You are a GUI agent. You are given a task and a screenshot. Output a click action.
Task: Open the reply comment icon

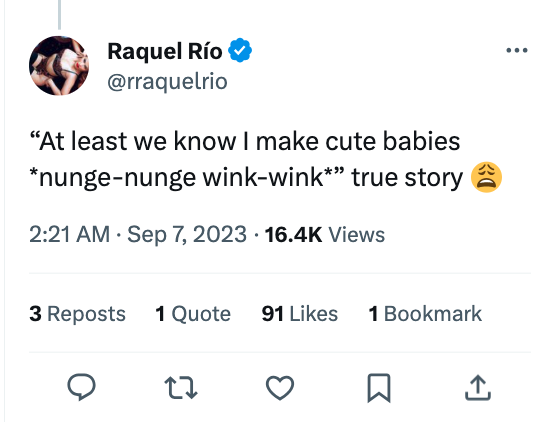point(81,387)
